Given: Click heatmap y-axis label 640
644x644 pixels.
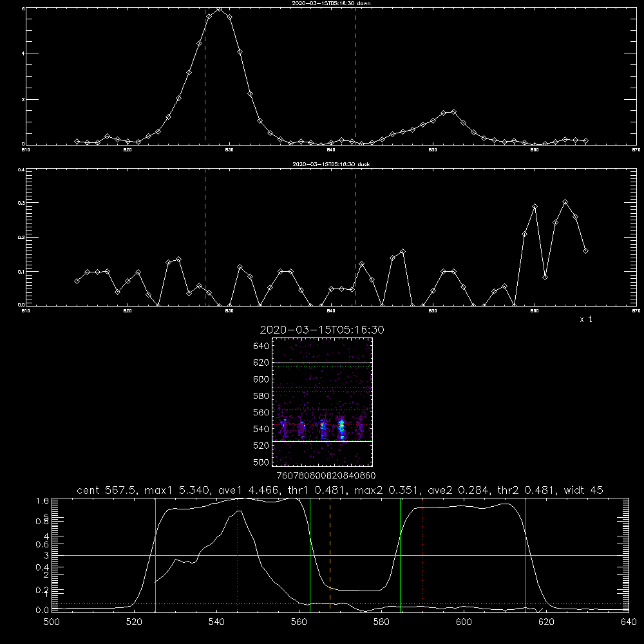Looking at the screenshot, I should [x=261, y=346].
